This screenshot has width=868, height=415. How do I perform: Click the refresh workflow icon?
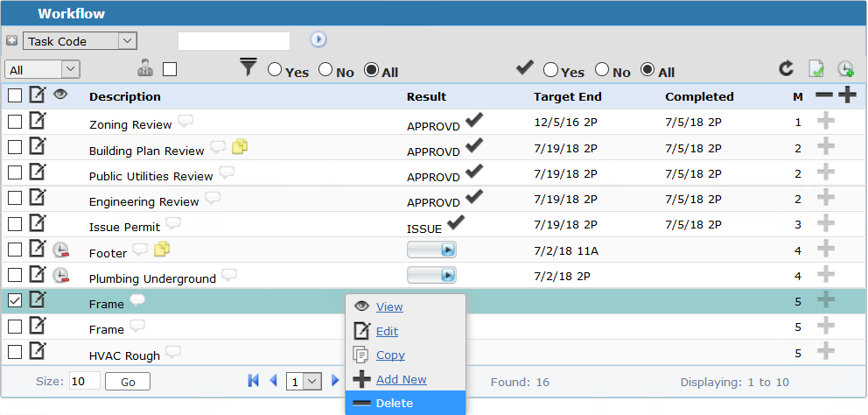pyautogui.click(x=787, y=69)
